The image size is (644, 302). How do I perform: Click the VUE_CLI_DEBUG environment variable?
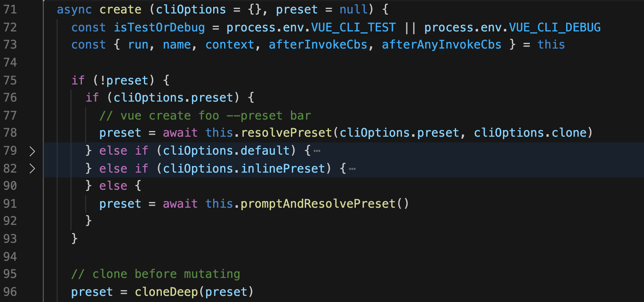(x=554, y=27)
